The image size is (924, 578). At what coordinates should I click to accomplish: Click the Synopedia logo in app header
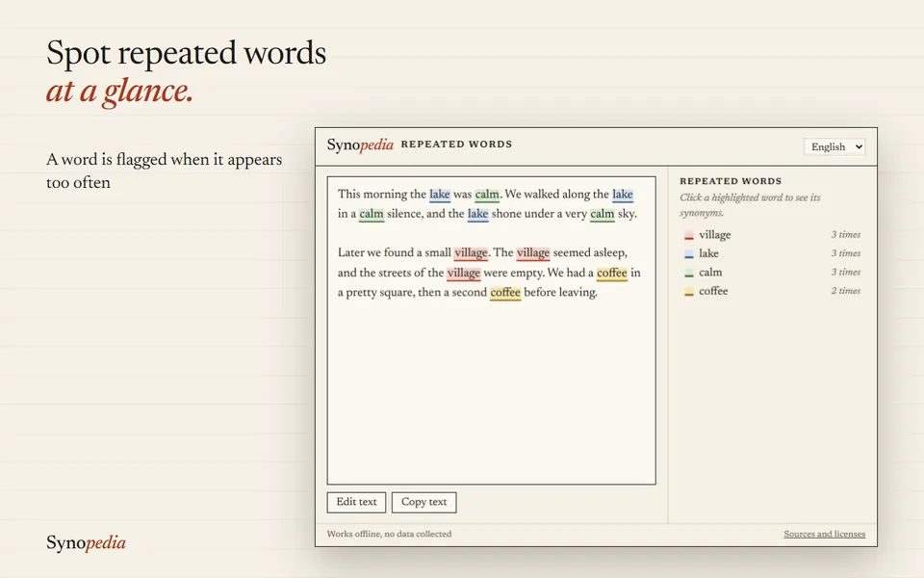point(360,145)
